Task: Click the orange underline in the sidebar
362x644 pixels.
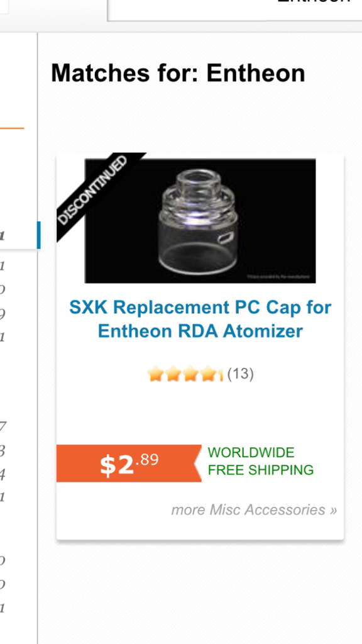Action: click(x=12, y=128)
